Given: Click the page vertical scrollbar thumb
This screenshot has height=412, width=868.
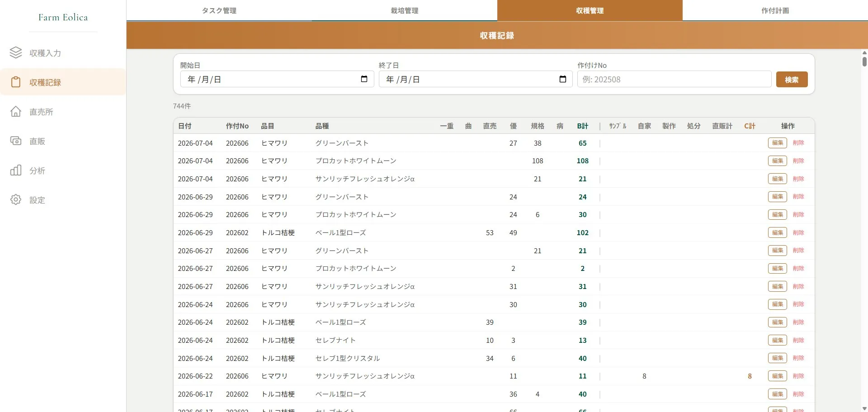Looking at the screenshot, I should [x=864, y=62].
